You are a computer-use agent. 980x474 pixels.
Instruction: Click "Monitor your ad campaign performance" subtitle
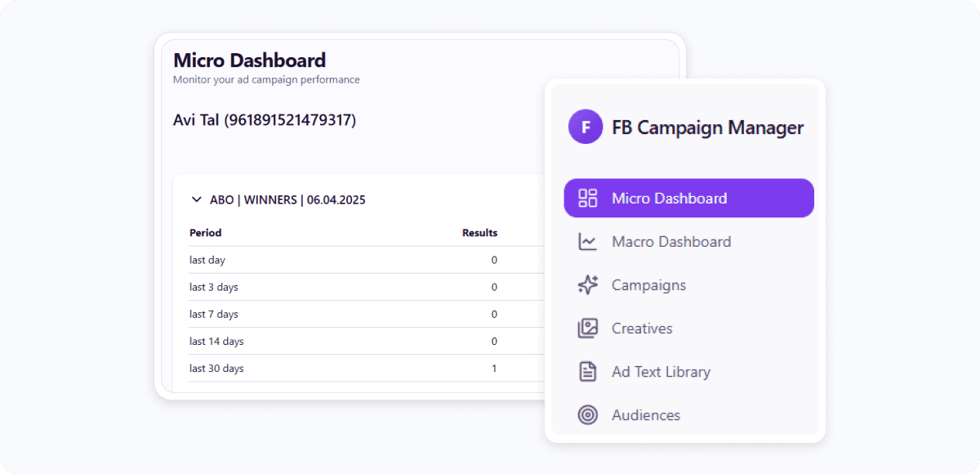pyautogui.click(x=266, y=80)
